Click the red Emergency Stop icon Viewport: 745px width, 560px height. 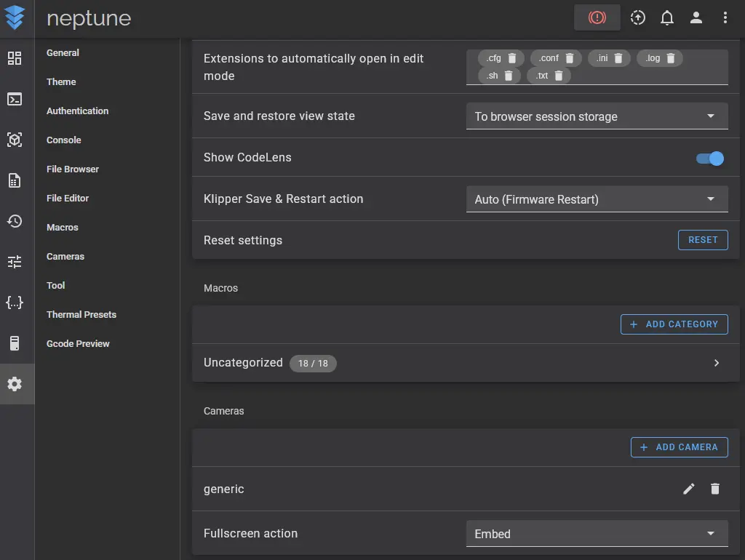pyautogui.click(x=597, y=17)
